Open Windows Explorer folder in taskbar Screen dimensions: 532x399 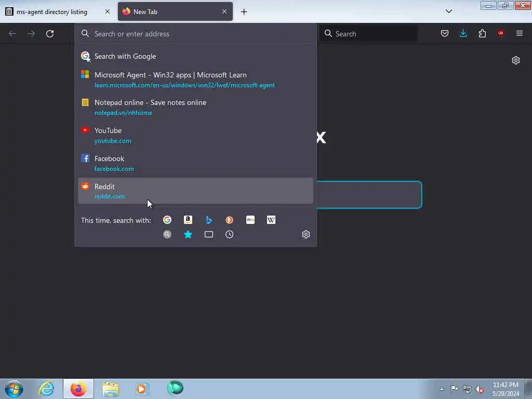[111, 389]
